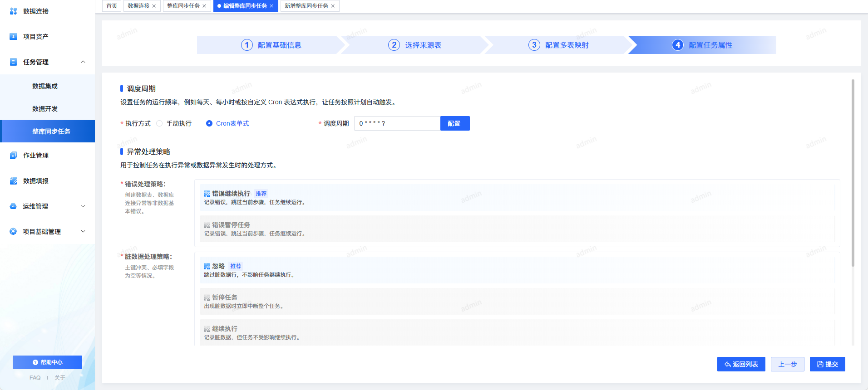Choose 错误继续执行 strategy card

tap(518, 197)
